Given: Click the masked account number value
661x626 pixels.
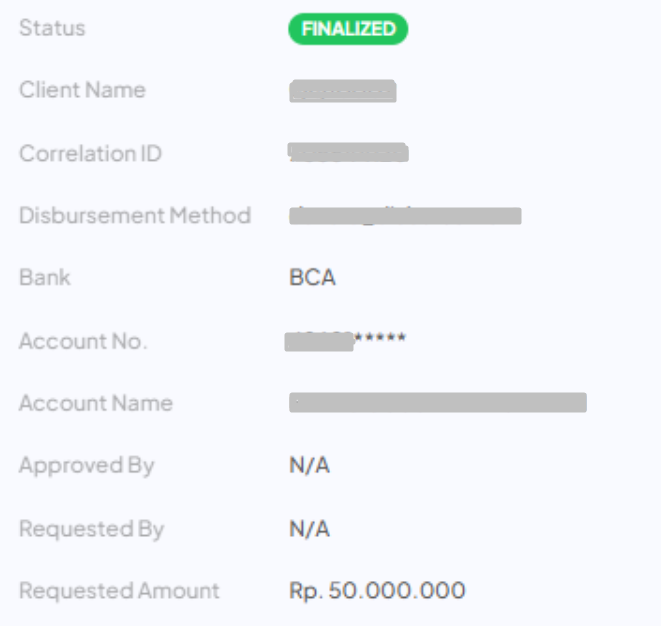Looking at the screenshot, I should coord(346,341).
